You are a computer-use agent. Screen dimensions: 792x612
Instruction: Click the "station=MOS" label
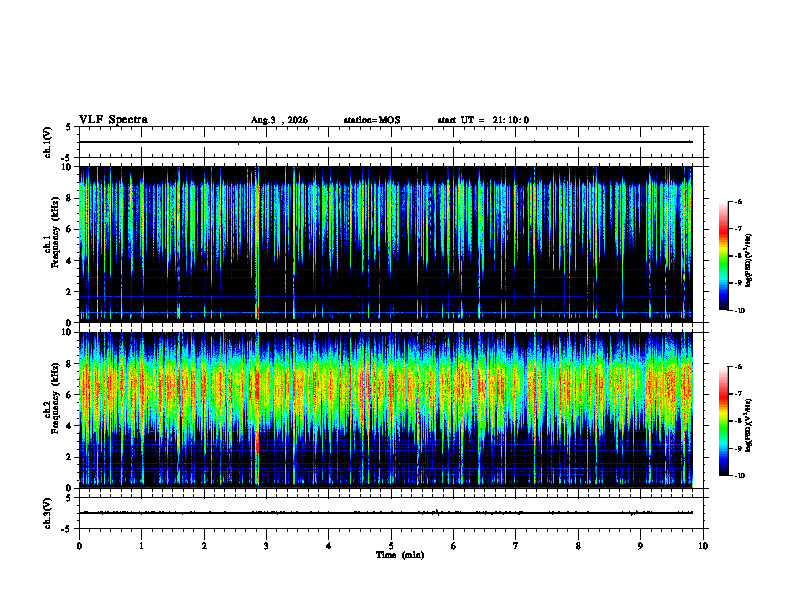[x=372, y=120]
